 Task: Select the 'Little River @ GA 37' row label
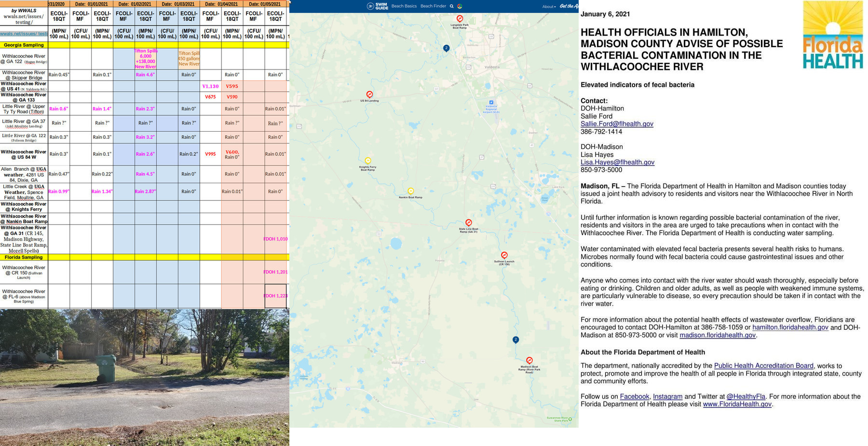[x=24, y=123]
